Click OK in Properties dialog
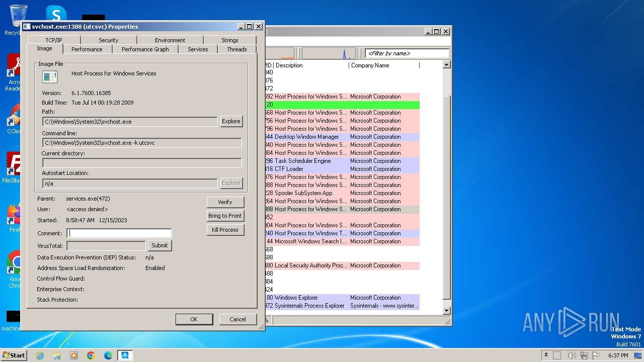 pyautogui.click(x=194, y=319)
